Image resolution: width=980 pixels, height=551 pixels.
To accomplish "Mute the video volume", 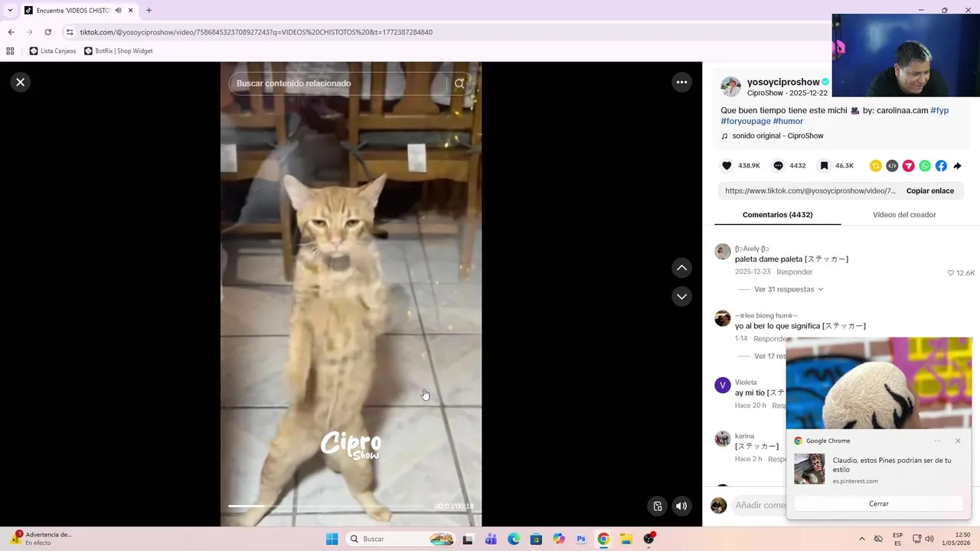I will (x=681, y=506).
